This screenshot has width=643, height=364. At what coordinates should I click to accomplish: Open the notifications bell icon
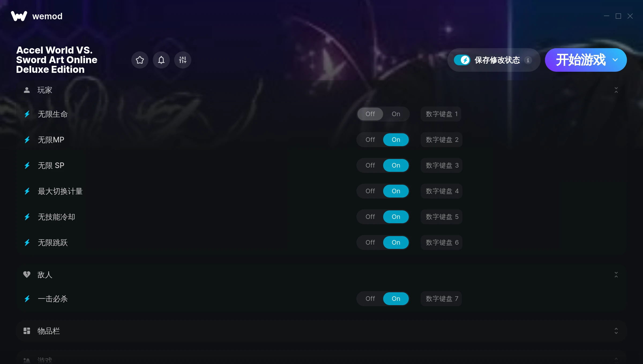tap(161, 60)
